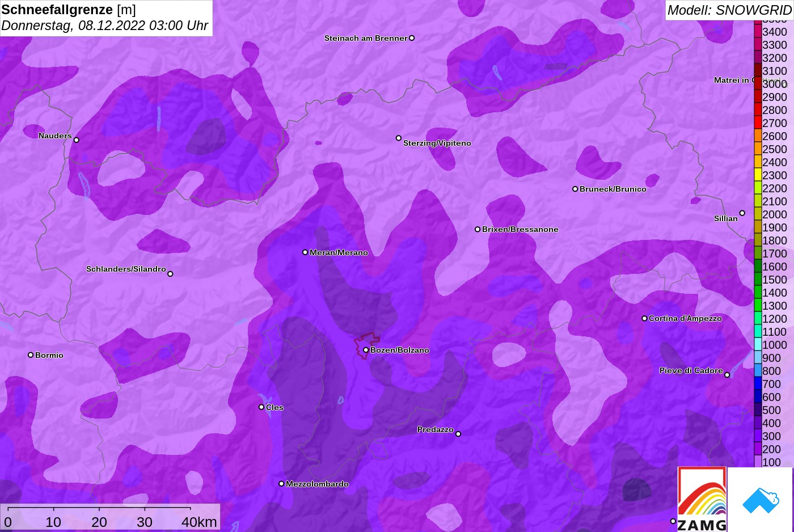Click the 100 m light purple legend swatch
The height and width of the screenshot is (532, 794).
[758, 462]
